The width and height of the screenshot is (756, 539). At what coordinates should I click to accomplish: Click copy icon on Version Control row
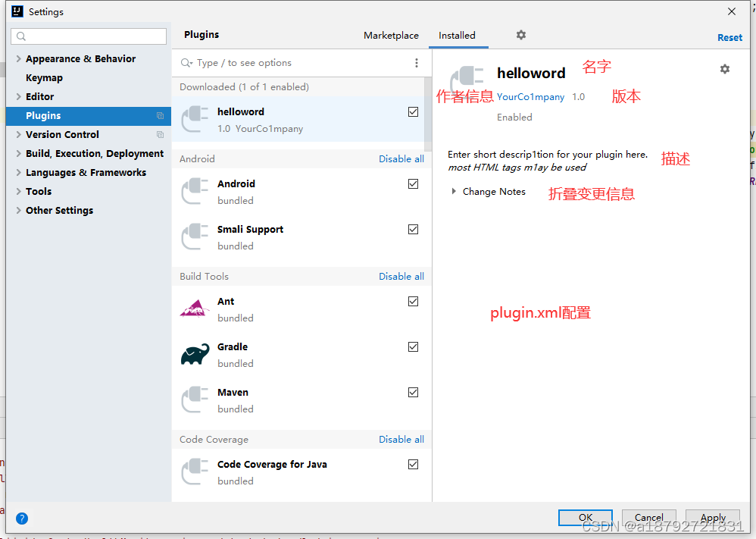(160, 135)
